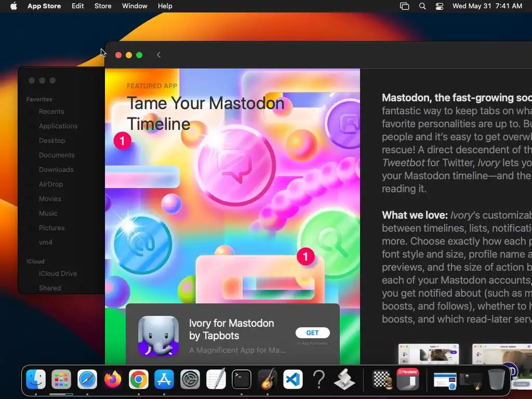Select Recents in Finder sidebar
This screenshot has height=399, width=532.
(51, 112)
